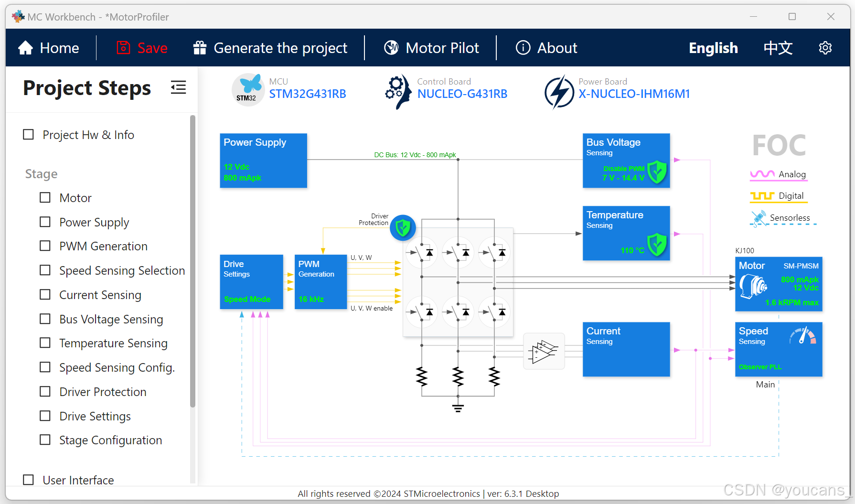The height and width of the screenshot is (504, 855).
Task: Check the Speed Sensing Config. checkbox
Action: click(x=45, y=367)
